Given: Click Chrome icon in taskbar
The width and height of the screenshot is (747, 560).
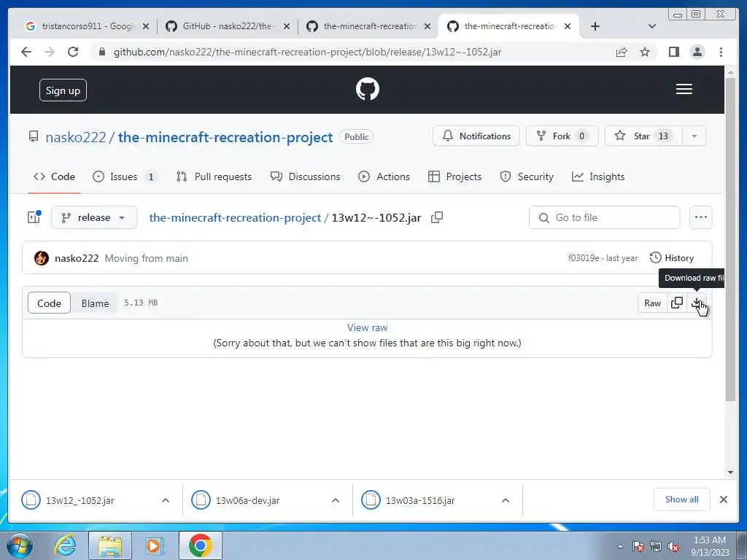Looking at the screenshot, I should pyautogui.click(x=200, y=545).
